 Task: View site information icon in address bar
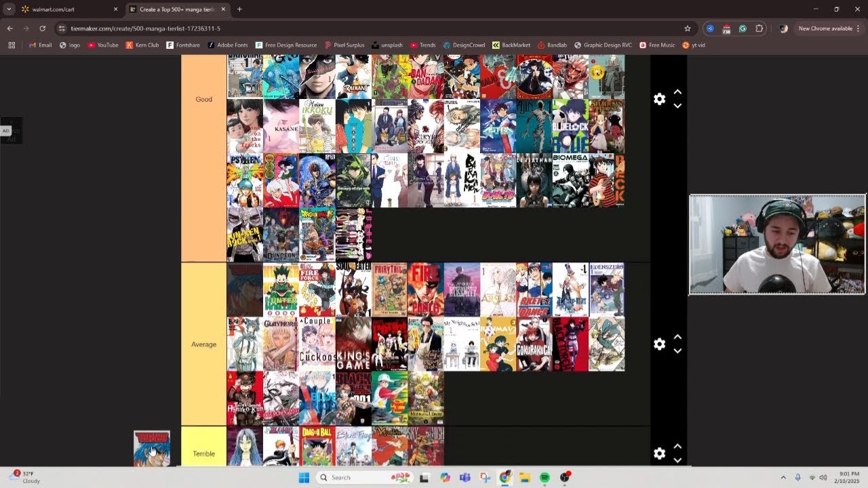click(x=62, y=28)
